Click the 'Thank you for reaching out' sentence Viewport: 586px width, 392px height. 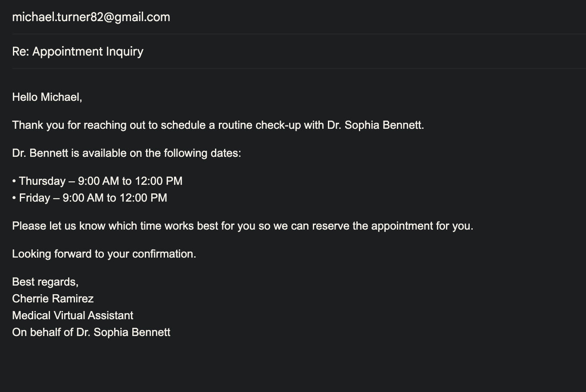coord(86,125)
